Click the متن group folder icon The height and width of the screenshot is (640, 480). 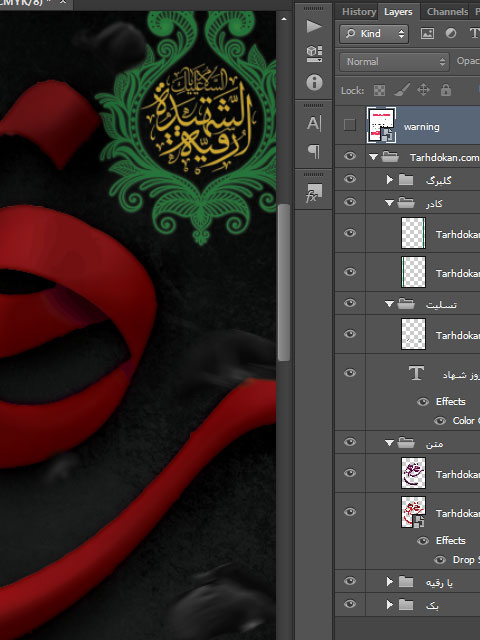click(x=406, y=442)
